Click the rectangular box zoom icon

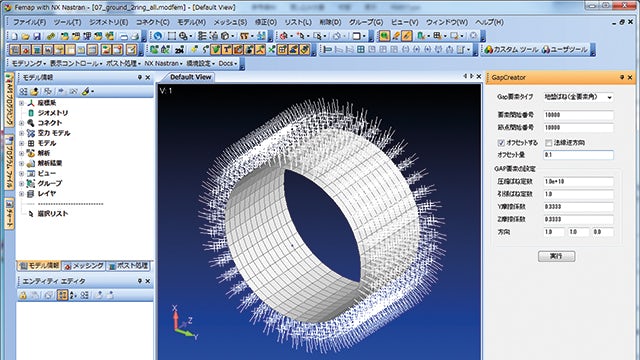[171, 36]
